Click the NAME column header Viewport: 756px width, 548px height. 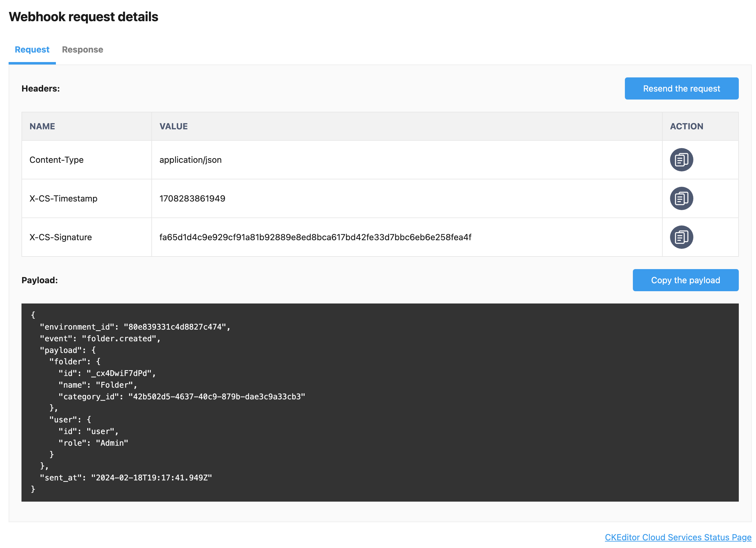click(x=87, y=127)
